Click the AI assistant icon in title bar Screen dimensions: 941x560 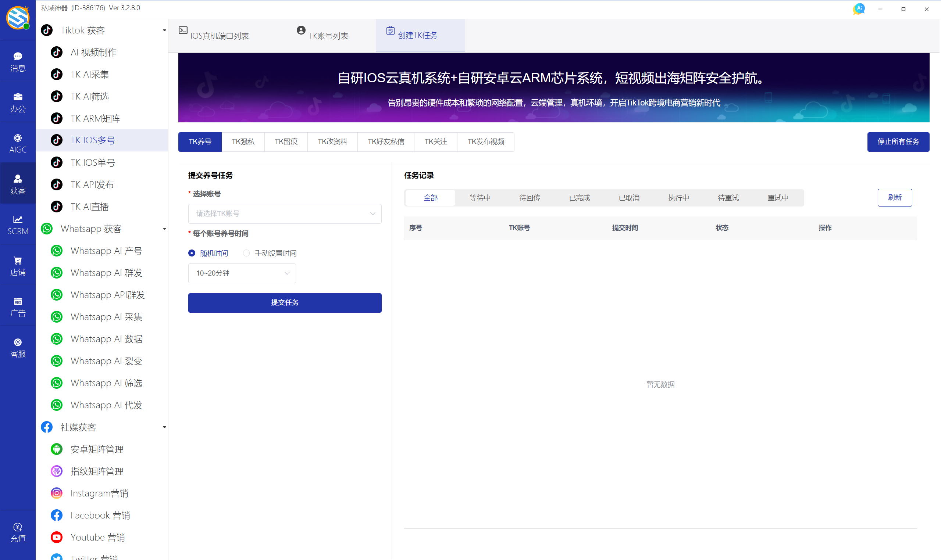click(x=859, y=8)
